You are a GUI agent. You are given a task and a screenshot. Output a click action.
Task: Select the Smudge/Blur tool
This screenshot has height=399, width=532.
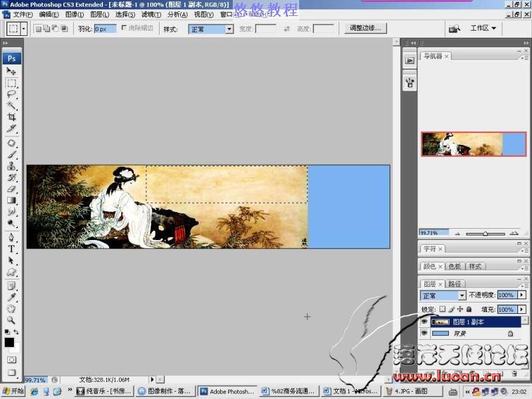(11, 211)
